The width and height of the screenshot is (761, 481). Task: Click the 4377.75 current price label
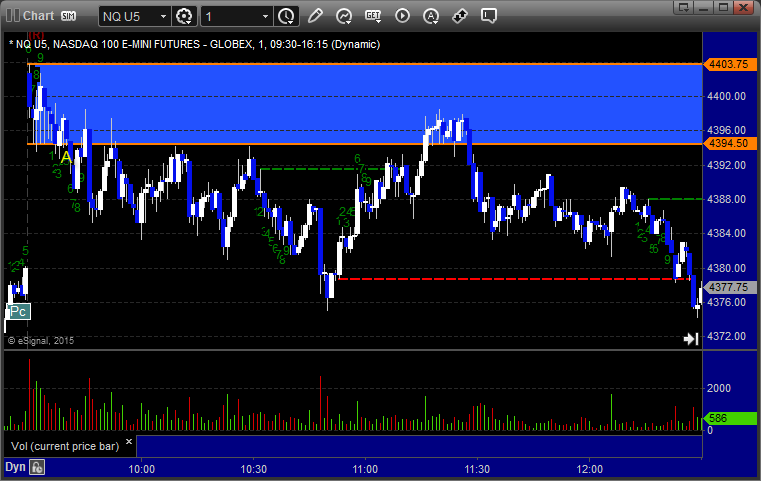tap(729, 287)
